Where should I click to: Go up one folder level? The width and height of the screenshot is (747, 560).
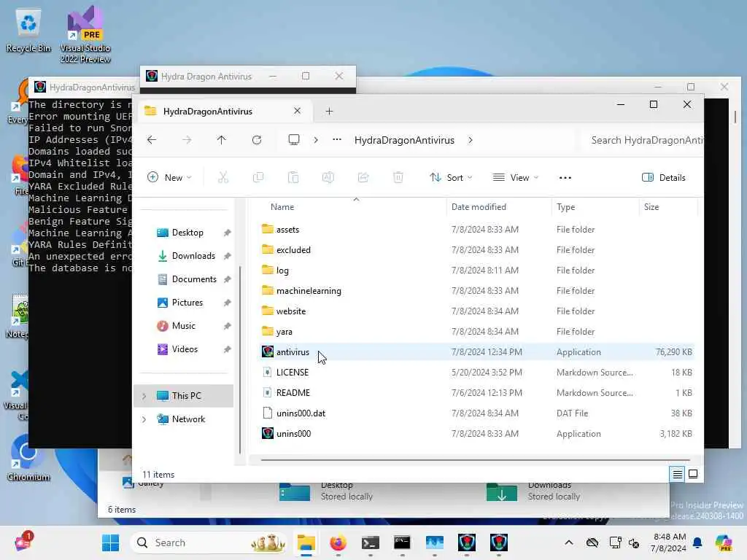222,140
